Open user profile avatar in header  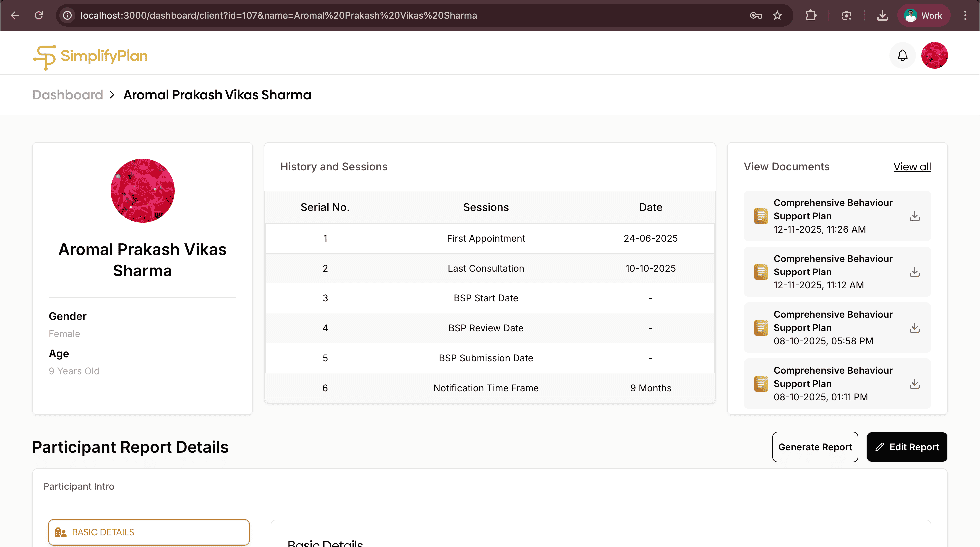tap(934, 56)
